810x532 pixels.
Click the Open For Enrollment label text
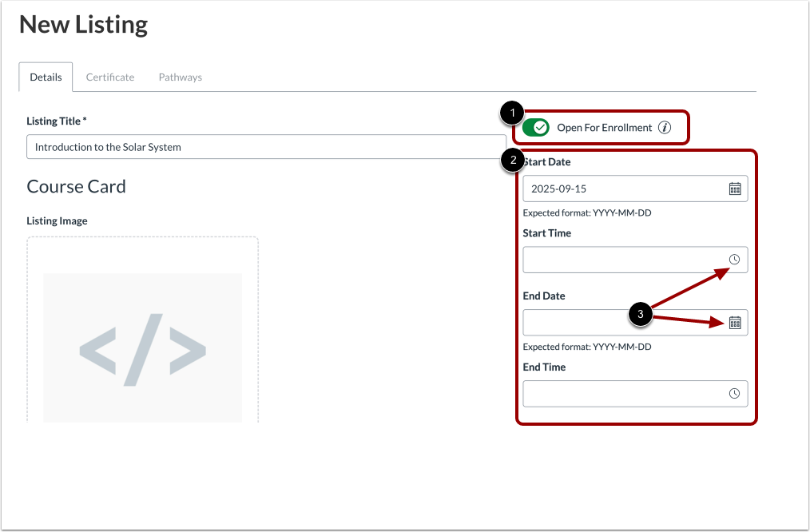pyautogui.click(x=605, y=128)
